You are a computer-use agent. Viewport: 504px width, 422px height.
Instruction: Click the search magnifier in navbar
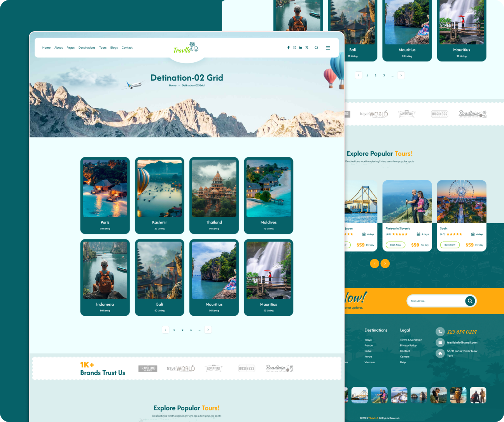(x=317, y=48)
